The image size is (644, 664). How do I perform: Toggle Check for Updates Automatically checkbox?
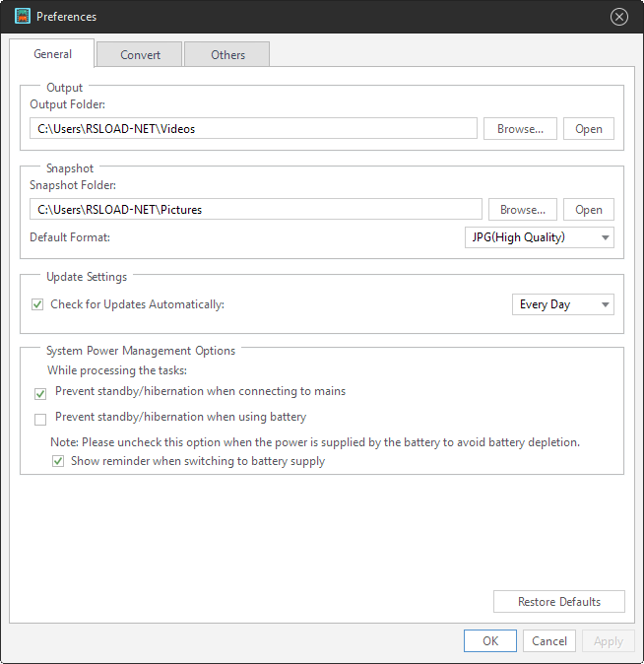[38, 305]
